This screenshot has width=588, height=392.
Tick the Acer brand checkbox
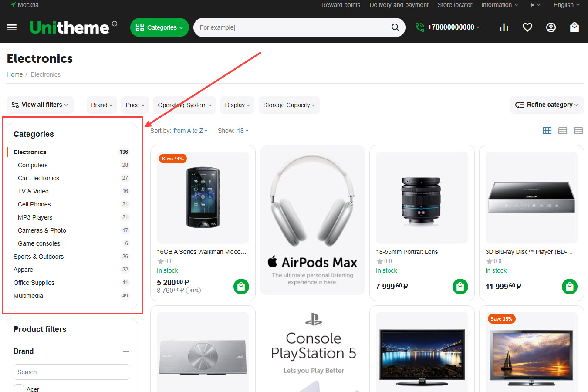(19, 389)
